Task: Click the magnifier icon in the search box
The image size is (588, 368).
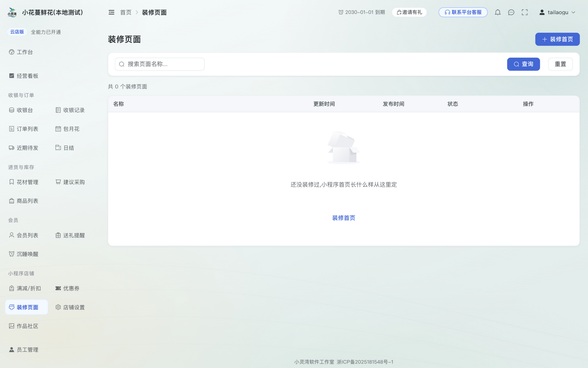Action: pyautogui.click(x=122, y=64)
